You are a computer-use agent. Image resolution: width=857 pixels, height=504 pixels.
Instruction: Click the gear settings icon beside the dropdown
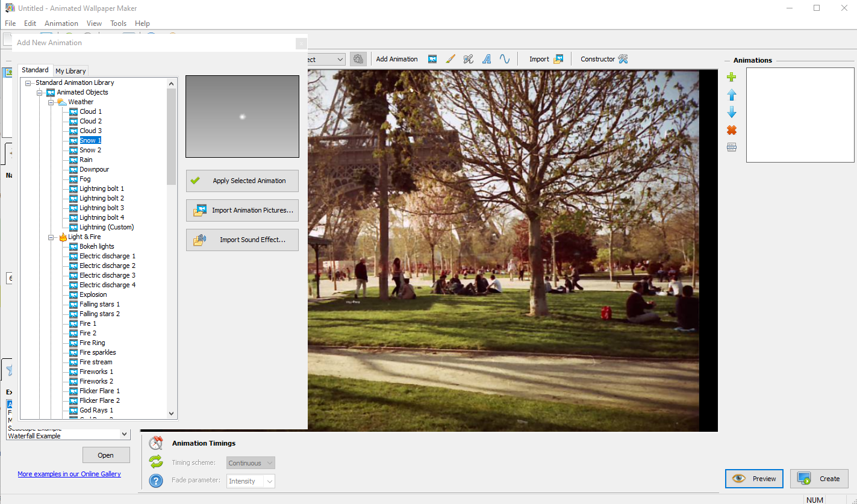coord(358,59)
